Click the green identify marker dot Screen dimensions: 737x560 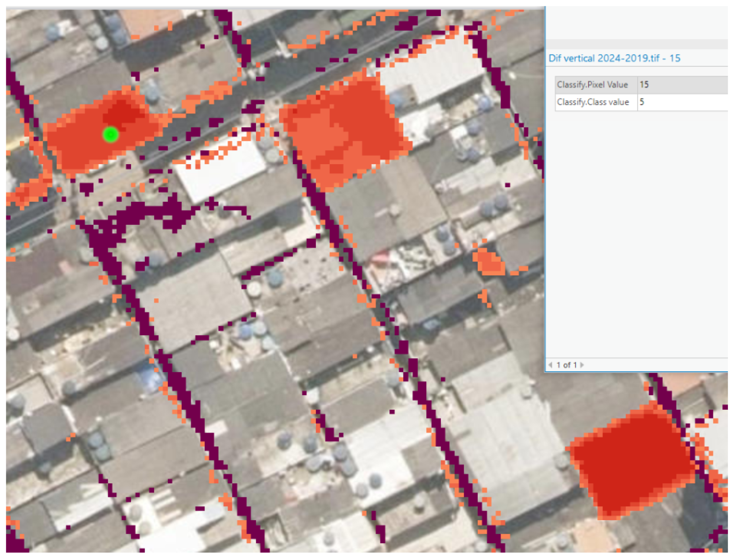pyautogui.click(x=111, y=135)
